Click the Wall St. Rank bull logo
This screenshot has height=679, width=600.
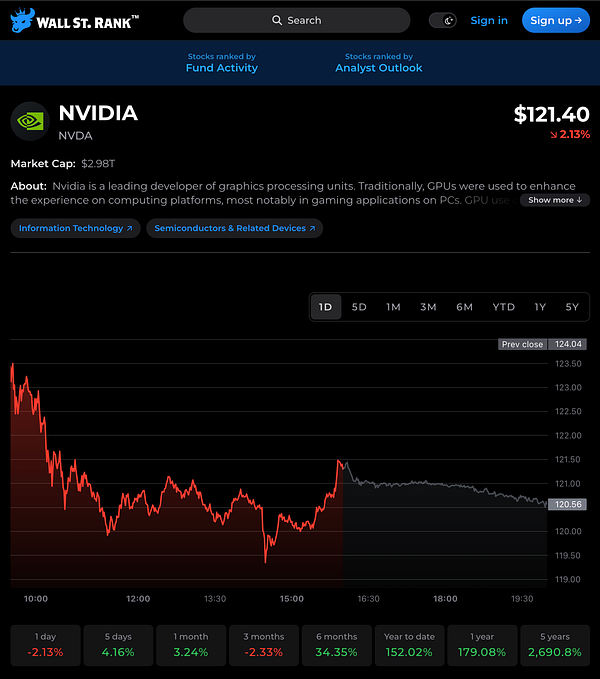[x=23, y=20]
